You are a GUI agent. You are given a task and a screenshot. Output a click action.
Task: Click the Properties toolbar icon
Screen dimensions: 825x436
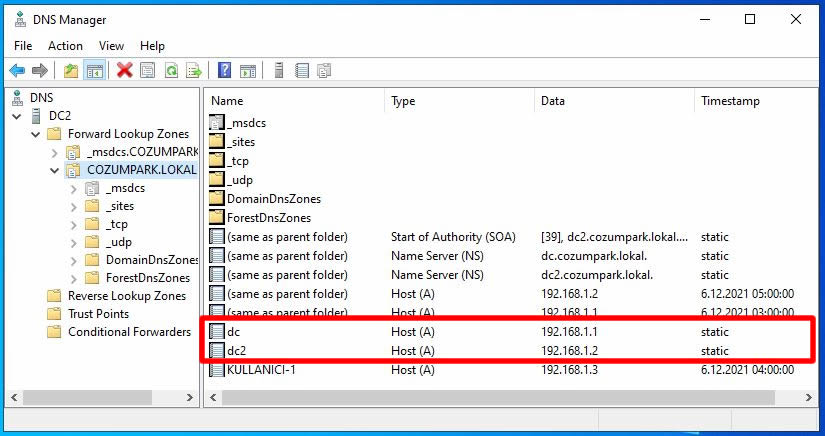coord(148,70)
